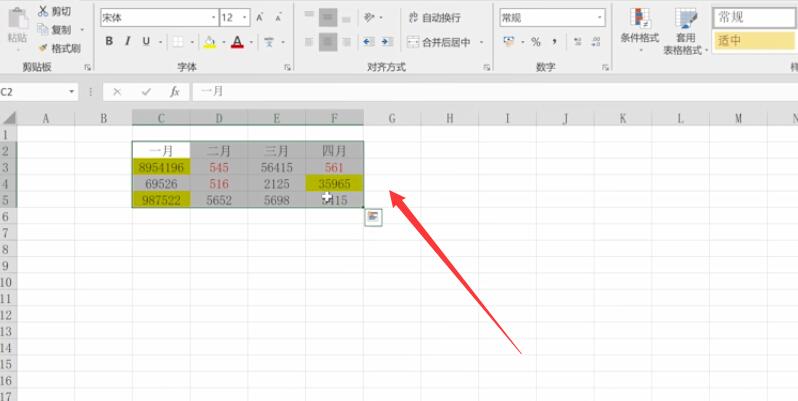Viewport: 798px width, 401px height.
Task: Click the formula bar cancel X
Action: point(117,92)
